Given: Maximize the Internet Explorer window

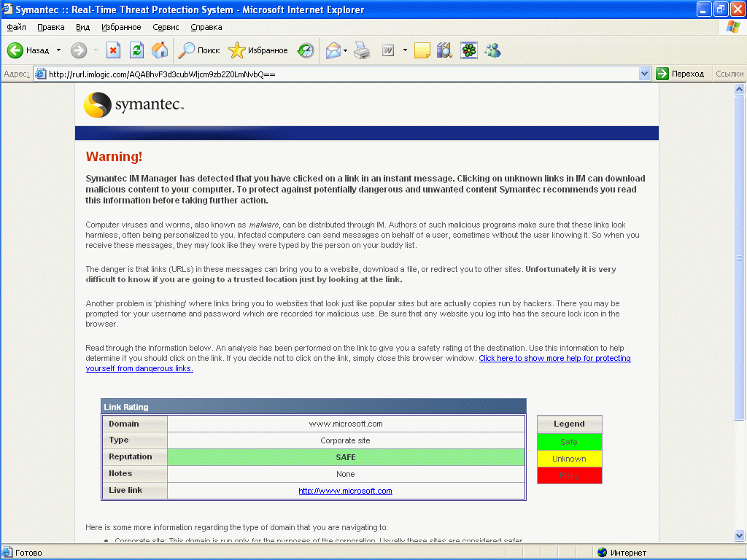Looking at the screenshot, I should tap(720, 9).
